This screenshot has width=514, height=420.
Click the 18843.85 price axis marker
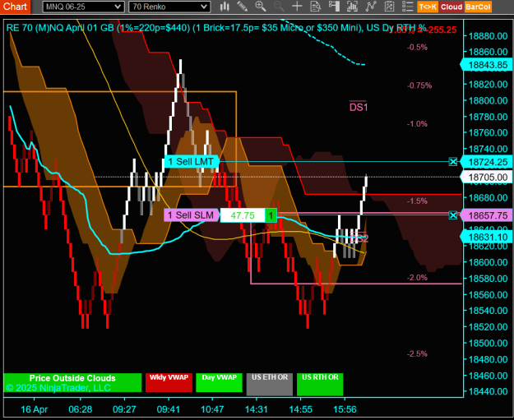(x=487, y=65)
